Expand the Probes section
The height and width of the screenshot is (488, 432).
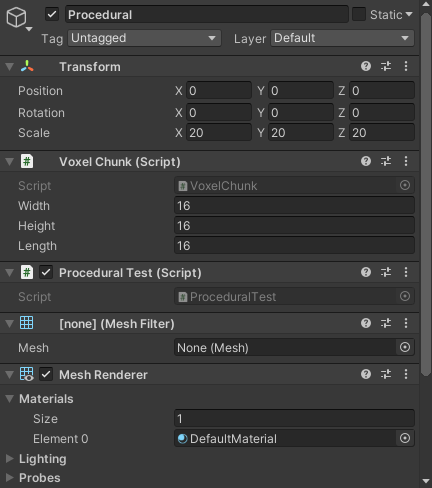(40, 478)
